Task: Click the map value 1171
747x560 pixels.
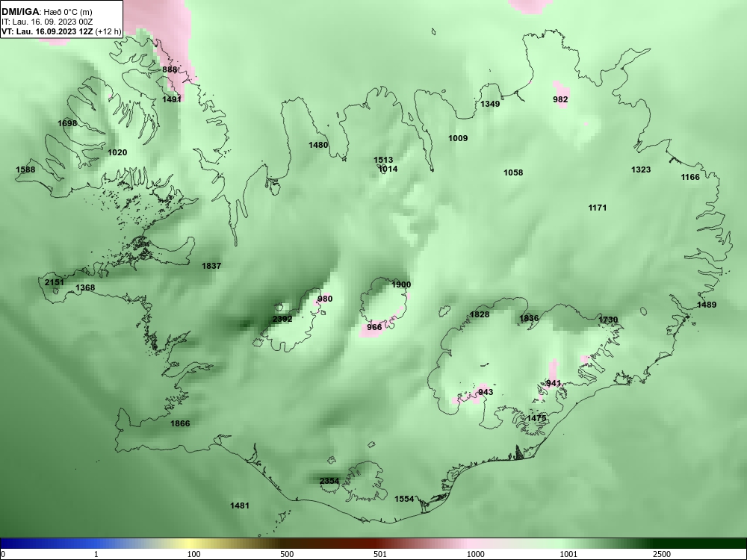Action: pos(598,208)
